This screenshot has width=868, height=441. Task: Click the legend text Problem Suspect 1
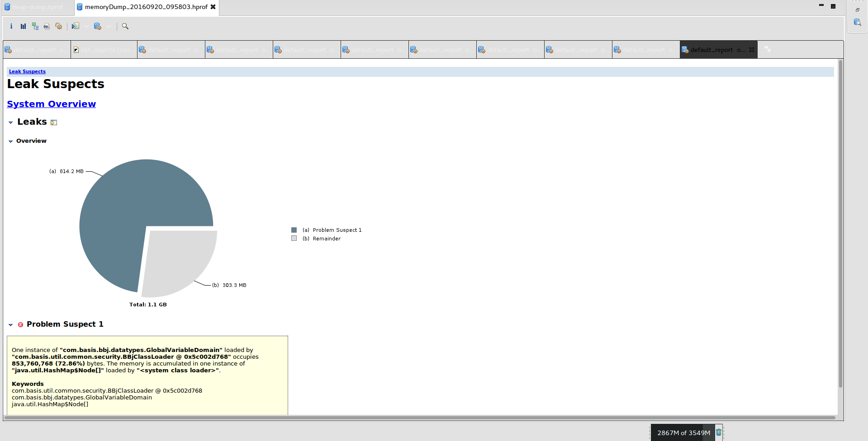(x=337, y=230)
